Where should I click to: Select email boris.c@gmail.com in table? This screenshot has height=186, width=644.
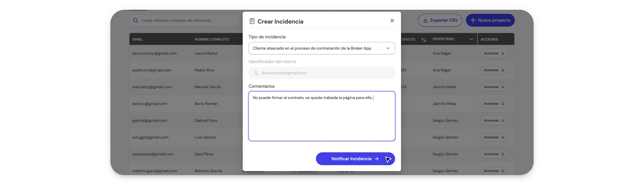pos(150,104)
